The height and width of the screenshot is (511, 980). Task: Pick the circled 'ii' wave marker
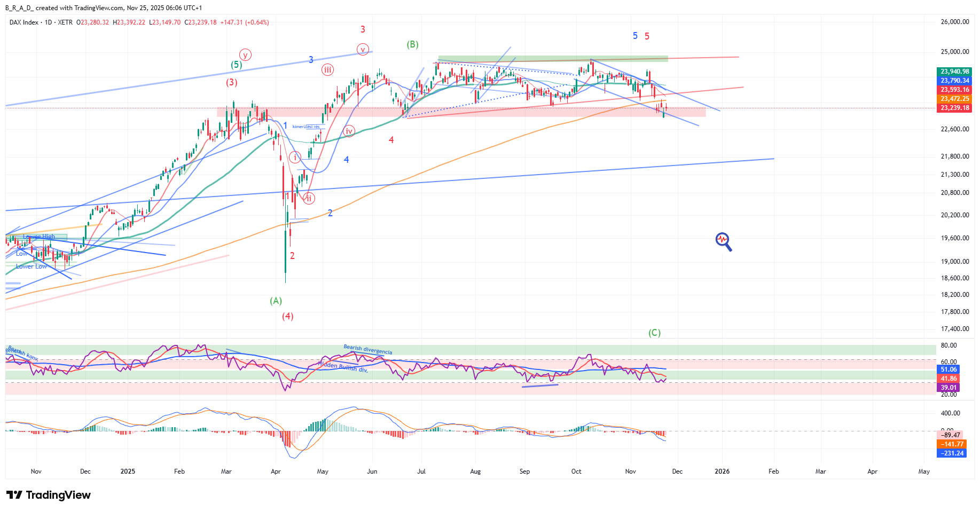click(x=309, y=199)
